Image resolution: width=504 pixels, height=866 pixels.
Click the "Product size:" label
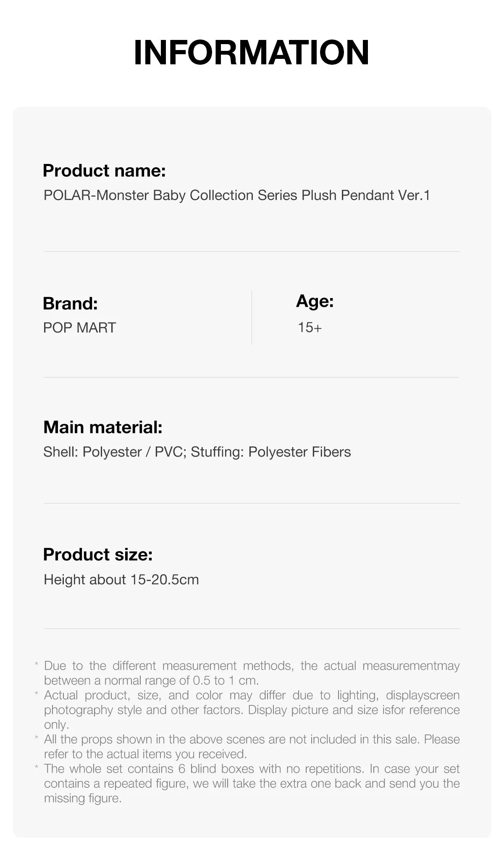pos(97,554)
